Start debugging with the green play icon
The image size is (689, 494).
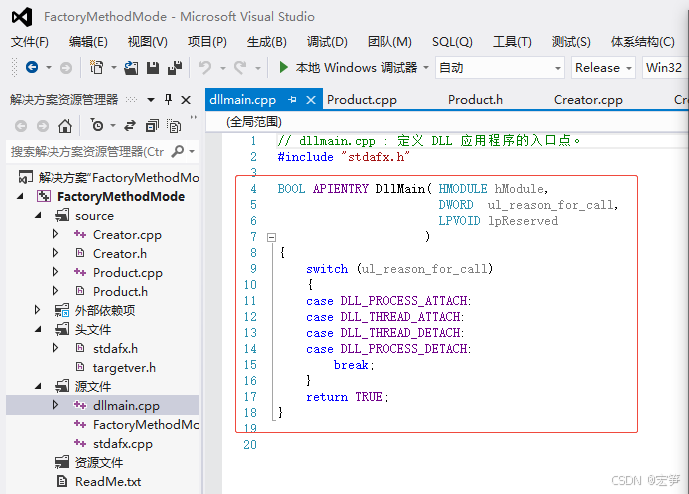283,67
